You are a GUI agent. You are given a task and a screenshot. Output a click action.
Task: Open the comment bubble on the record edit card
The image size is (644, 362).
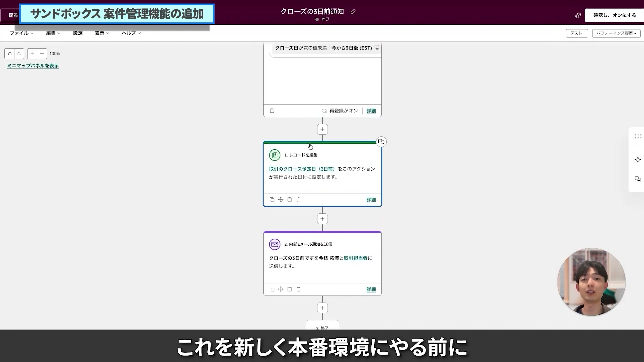coord(381,142)
